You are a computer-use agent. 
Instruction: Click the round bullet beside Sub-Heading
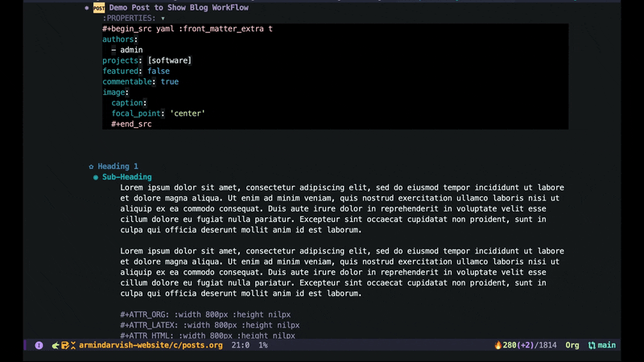pos(96,177)
